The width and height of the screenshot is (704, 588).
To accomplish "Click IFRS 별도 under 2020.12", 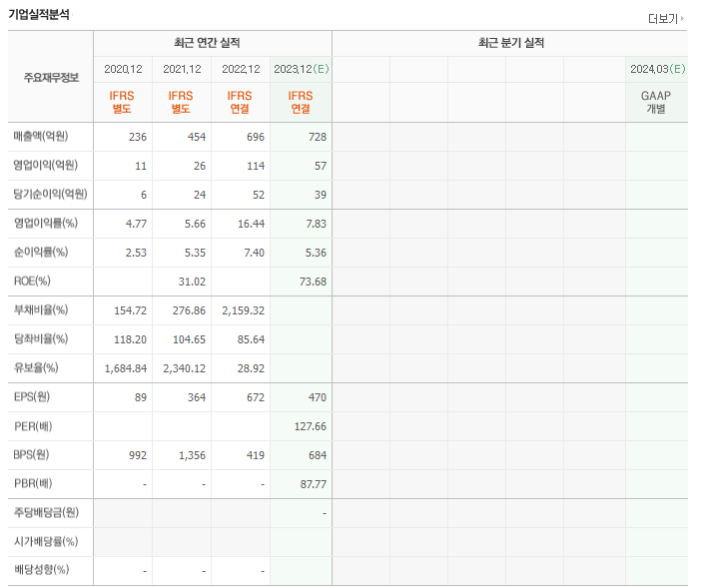I will (x=122, y=103).
